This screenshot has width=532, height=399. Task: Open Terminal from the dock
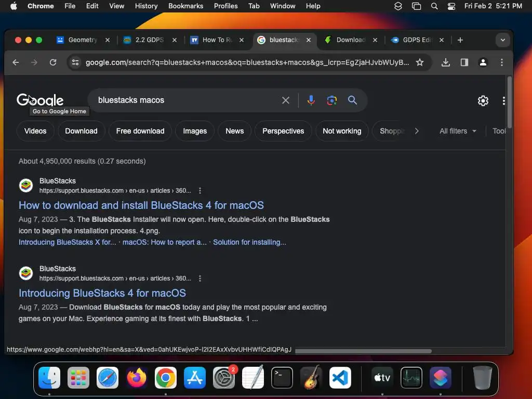[282, 378]
